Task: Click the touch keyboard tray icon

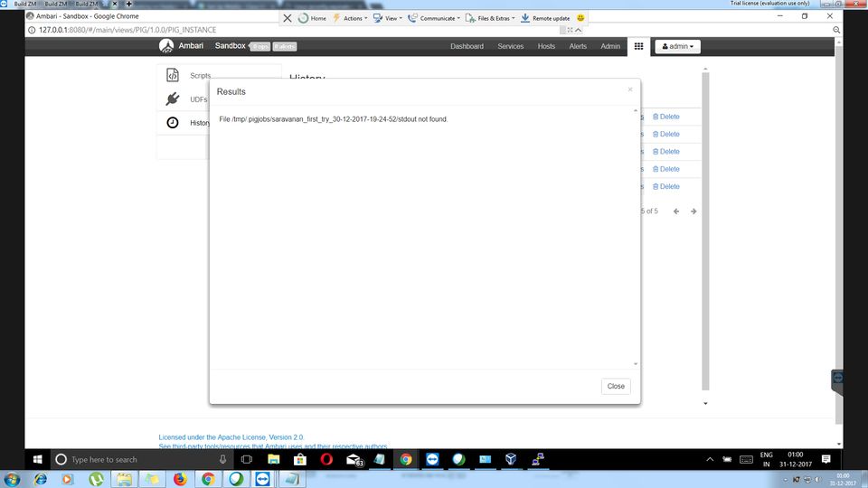Action: pos(746,459)
